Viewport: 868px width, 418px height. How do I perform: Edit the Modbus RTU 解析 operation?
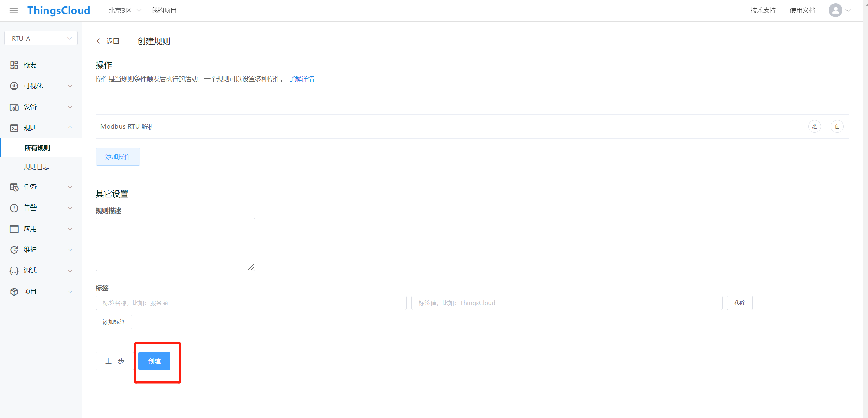pyautogui.click(x=814, y=126)
